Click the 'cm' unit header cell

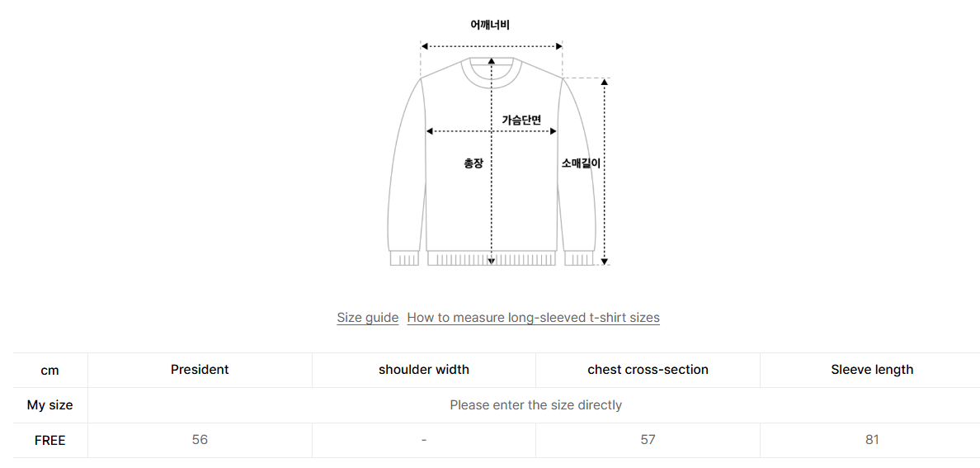[49, 370]
